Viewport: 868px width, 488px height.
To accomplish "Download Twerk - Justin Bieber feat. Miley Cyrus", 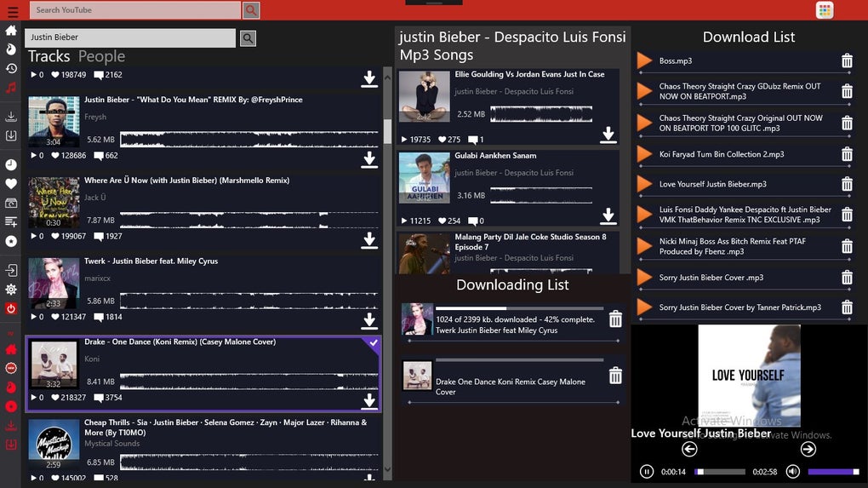I will coord(369,321).
